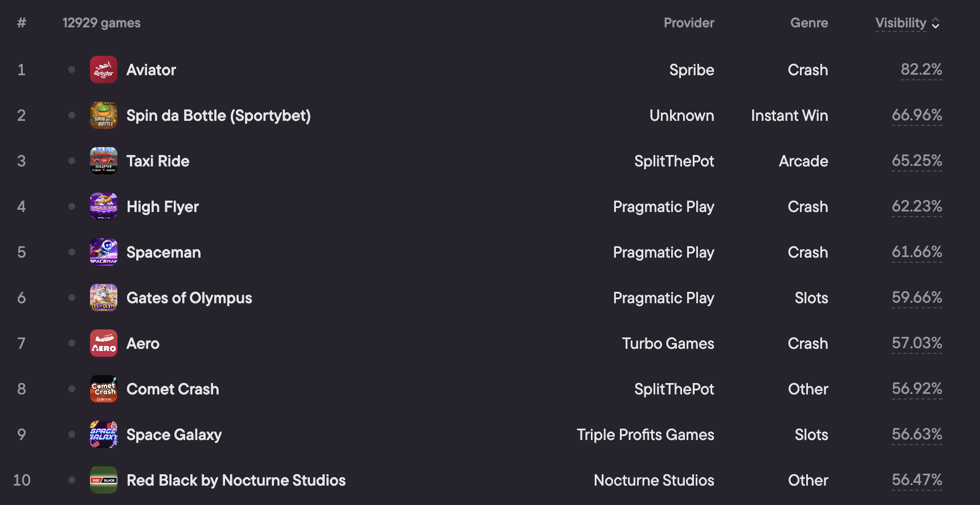This screenshot has width=980, height=505.
Task: Toggle the status dot beside Aviator
Action: tap(72, 70)
